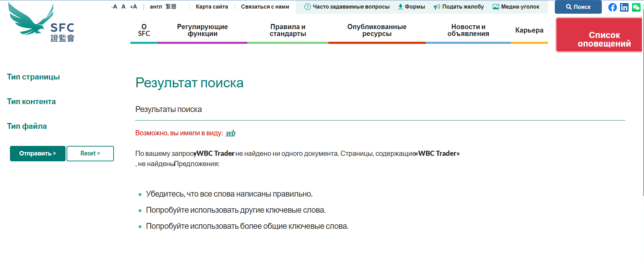Open the Карьера menu
644x262 pixels.
click(529, 30)
